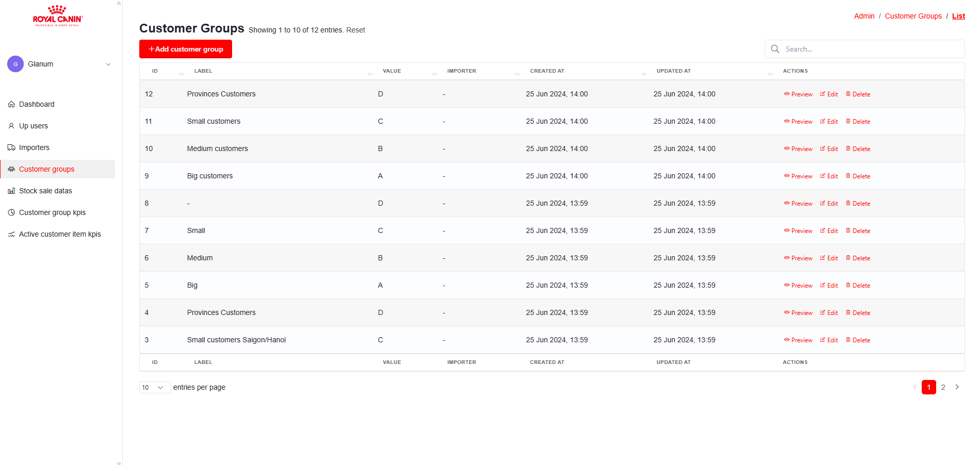Open Customer group kpis page

pyautogui.click(x=52, y=212)
